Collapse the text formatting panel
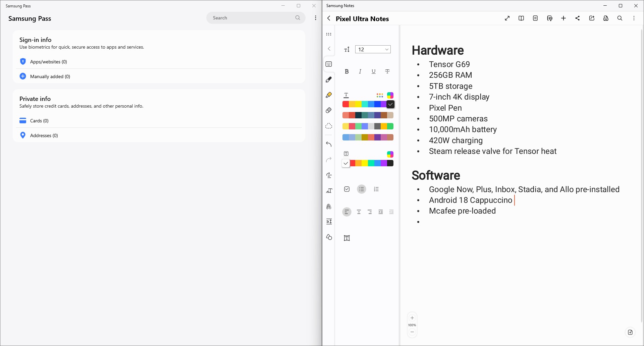 pyautogui.click(x=329, y=49)
